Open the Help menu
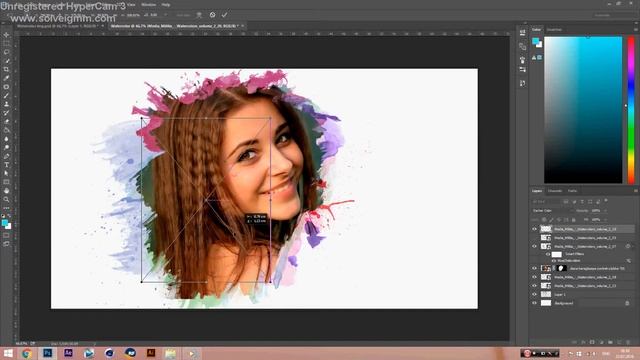 (165, 4)
